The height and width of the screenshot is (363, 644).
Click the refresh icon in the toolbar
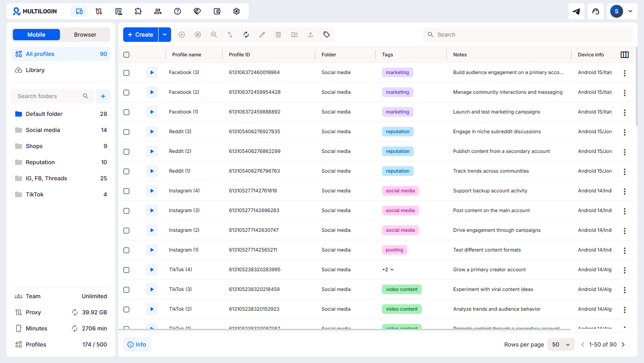[246, 35]
